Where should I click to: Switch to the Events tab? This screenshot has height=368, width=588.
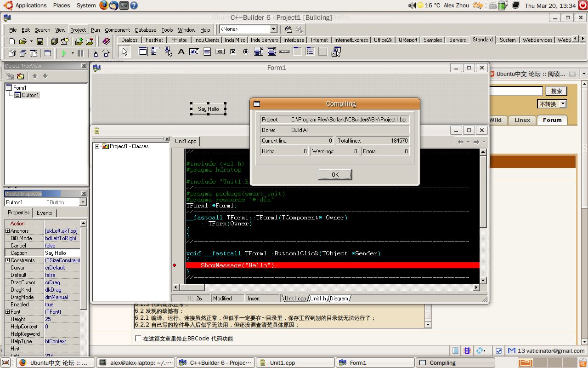click(45, 213)
